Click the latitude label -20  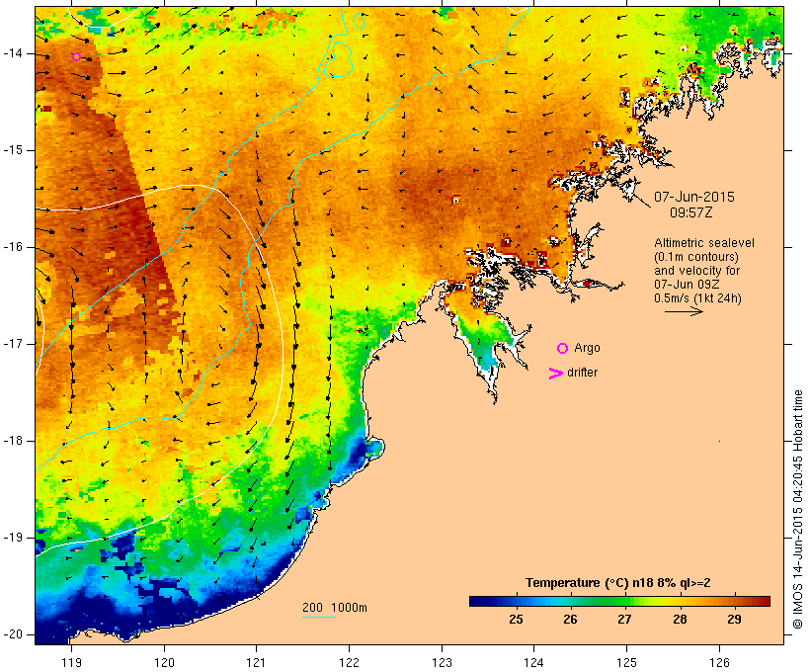12,634
